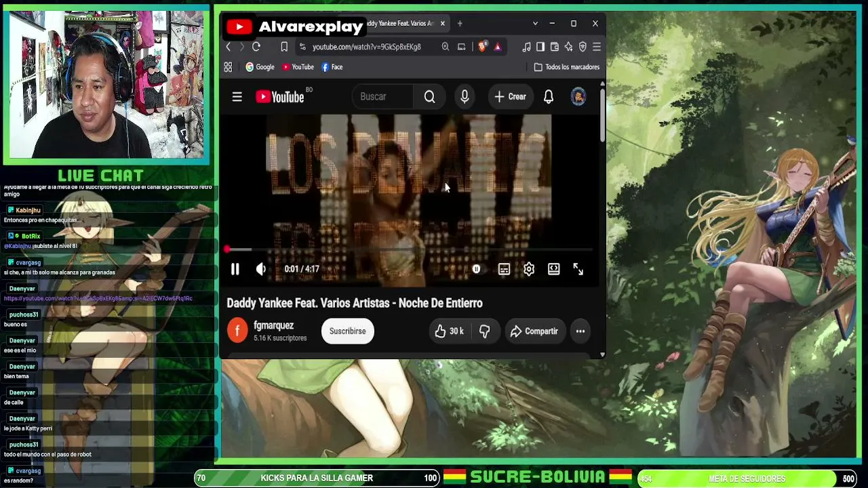Image resolution: width=868 pixels, height=488 pixels.
Task: Click the cast icon in the address bar
Action: pos(462,47)
